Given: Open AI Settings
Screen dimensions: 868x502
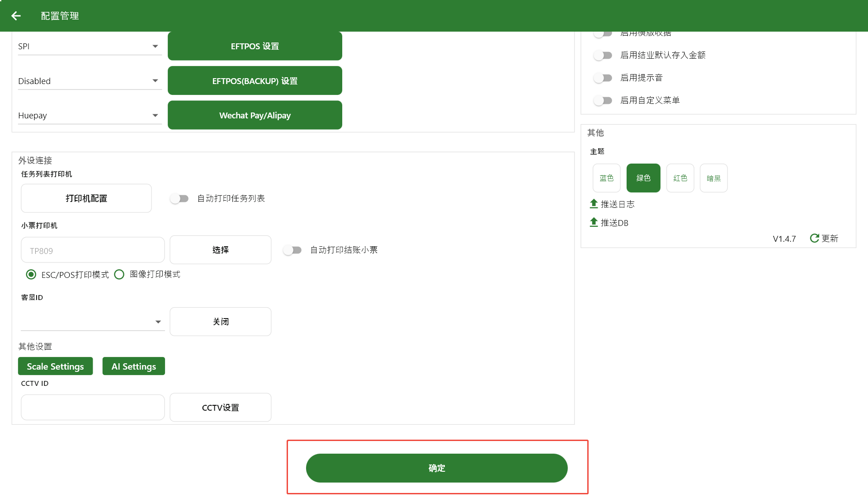Looking at the screenshot, I should [x=133, y=366].
